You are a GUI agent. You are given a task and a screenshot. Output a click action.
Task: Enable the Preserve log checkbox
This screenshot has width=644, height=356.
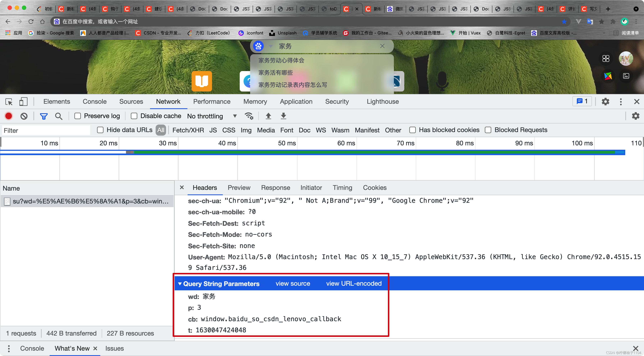point(78,116)
